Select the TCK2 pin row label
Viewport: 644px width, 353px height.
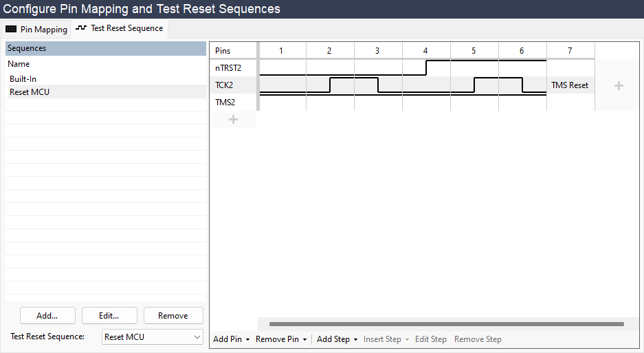[225, 85]
